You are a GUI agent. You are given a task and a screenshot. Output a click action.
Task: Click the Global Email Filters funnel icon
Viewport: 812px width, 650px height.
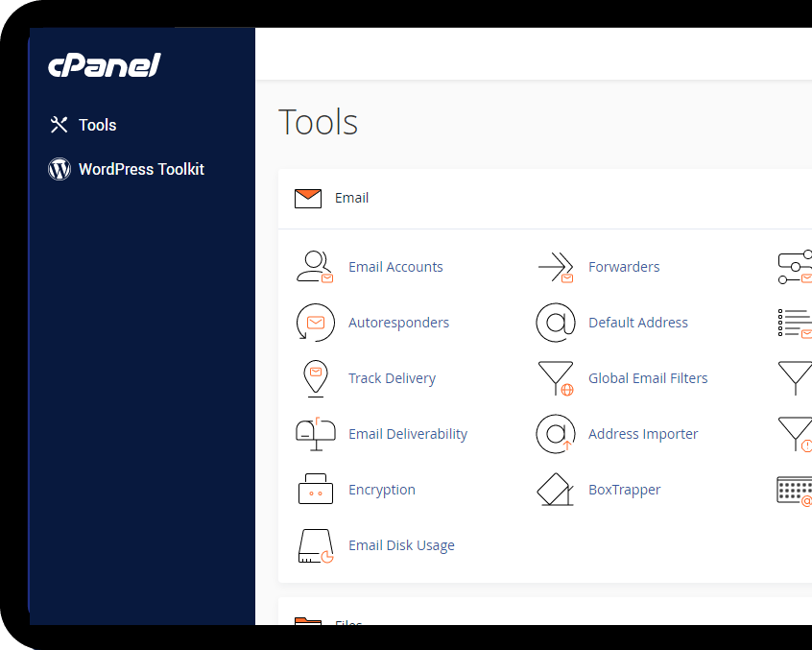555,378
